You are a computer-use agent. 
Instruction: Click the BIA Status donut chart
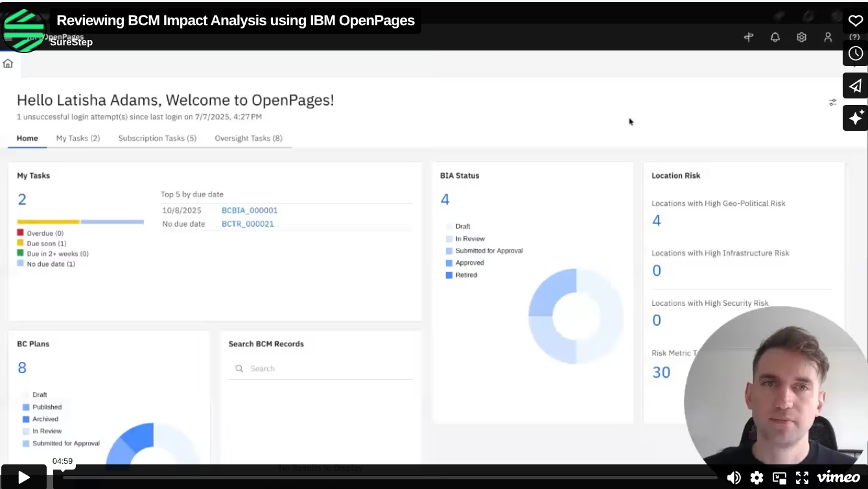[576, 316]
